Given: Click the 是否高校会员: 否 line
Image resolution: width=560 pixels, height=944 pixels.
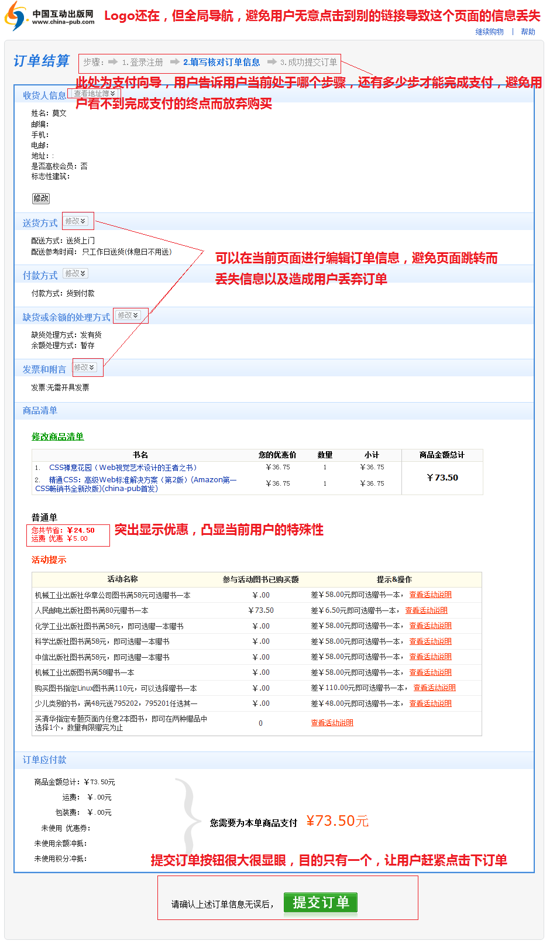Looking at the screenshot, I should click(59, 166).
